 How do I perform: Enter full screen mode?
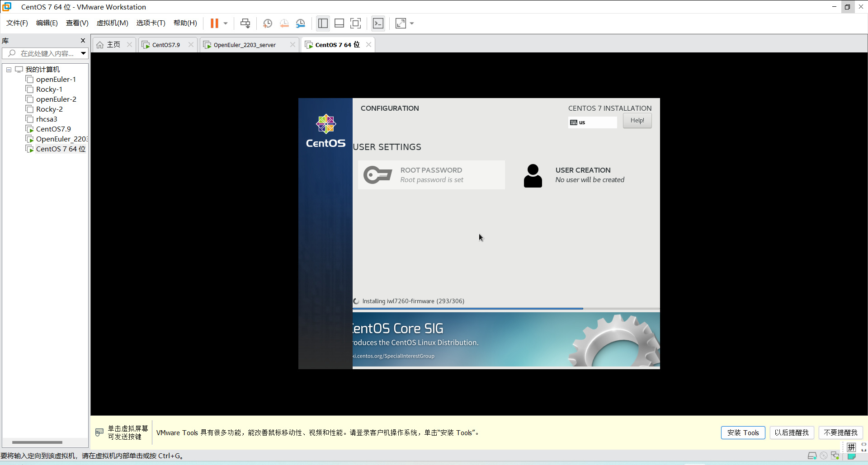click(x=356, y=23)
